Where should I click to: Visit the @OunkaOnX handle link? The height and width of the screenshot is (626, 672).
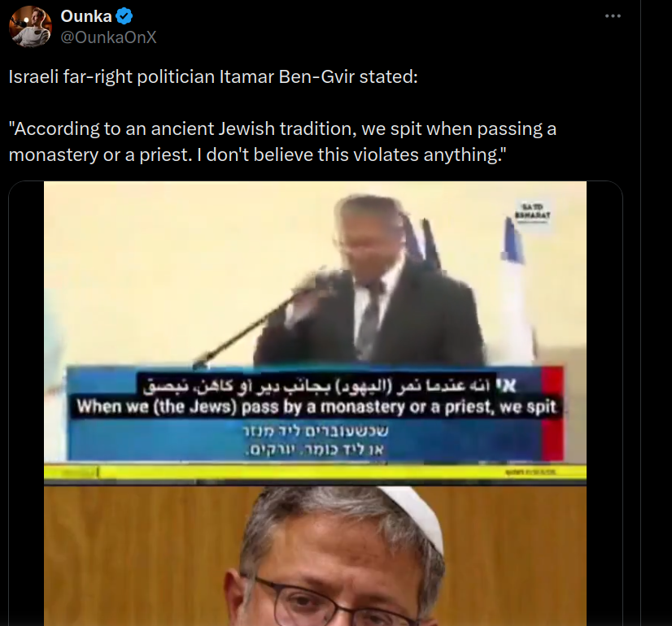(x=108, y=37)
